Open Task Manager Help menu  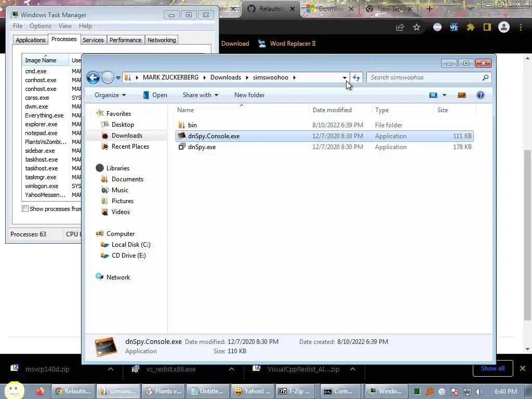click(85, 26)
